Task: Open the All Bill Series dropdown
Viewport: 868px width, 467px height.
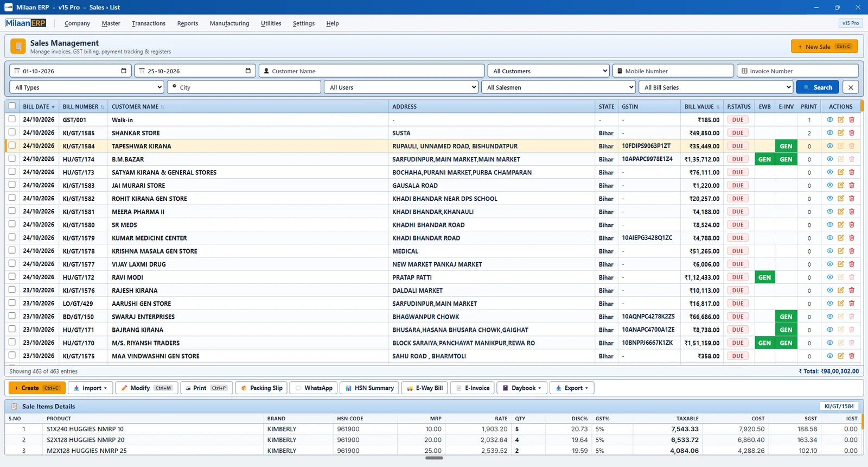Action: 716,87
